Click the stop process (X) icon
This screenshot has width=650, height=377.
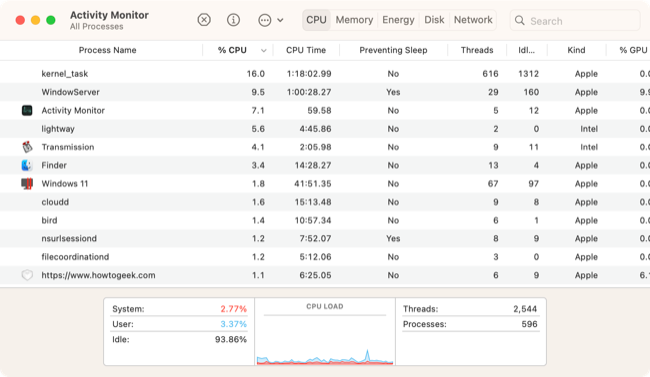(204, 20)
